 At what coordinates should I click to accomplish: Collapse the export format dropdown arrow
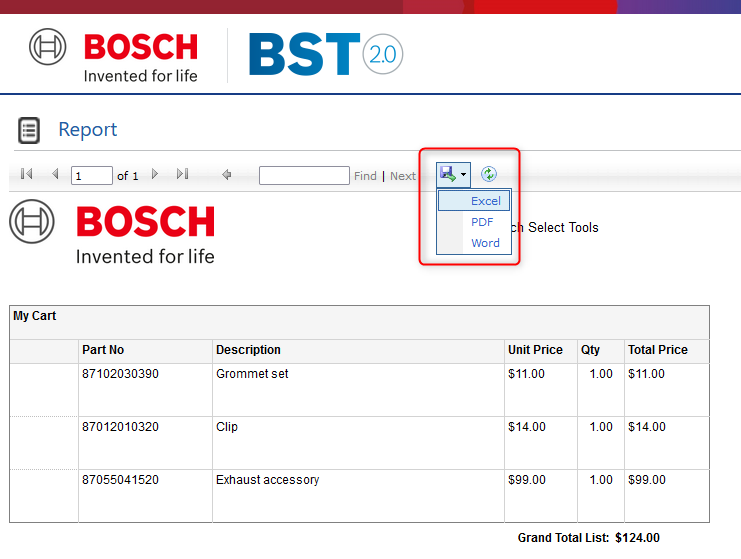coord(463,175)
